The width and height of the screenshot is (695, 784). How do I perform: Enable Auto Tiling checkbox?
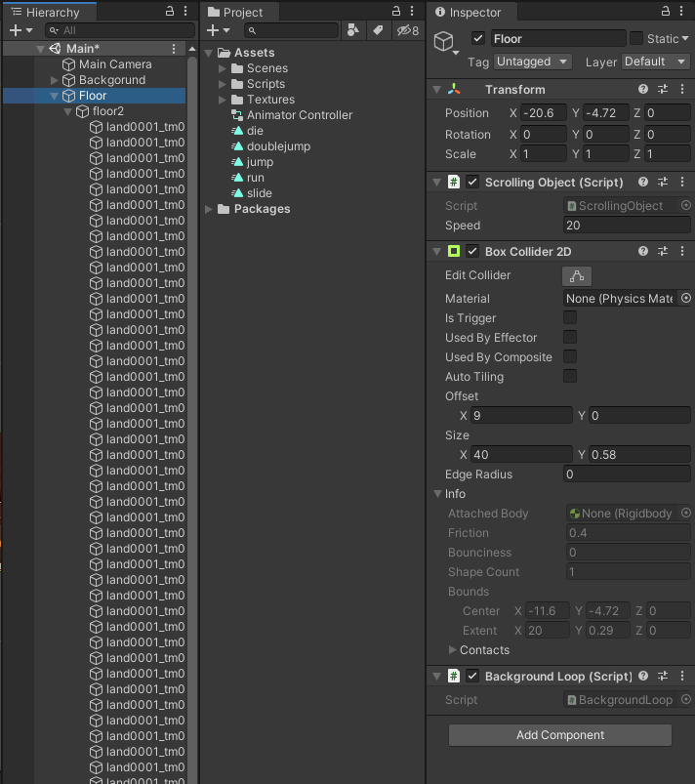(570, 376)
